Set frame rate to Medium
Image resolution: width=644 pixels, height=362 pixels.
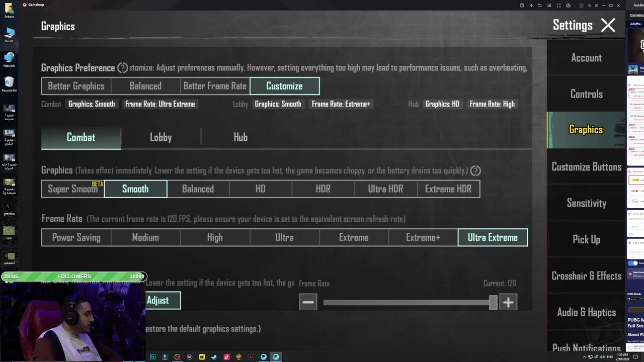[145, 237]
